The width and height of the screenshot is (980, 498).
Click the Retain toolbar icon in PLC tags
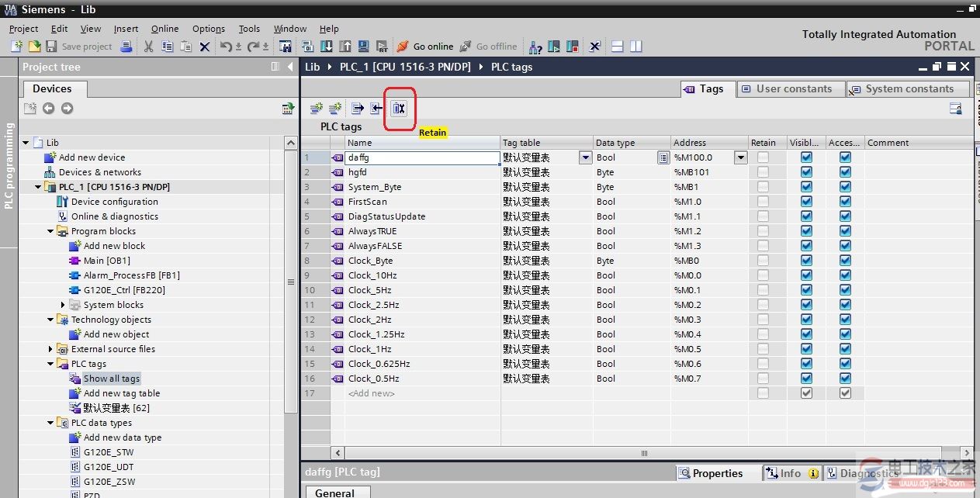pos(399,109)
